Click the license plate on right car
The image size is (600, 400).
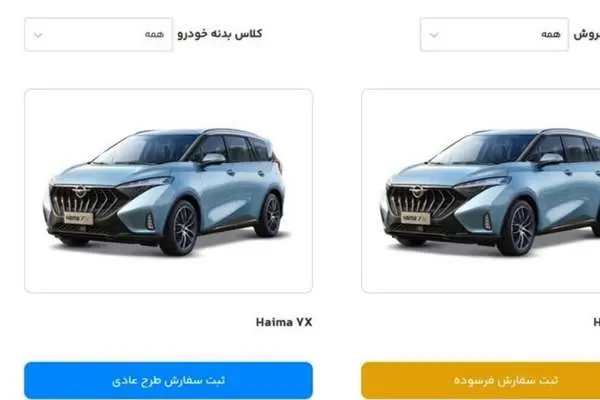coord(416,218)
